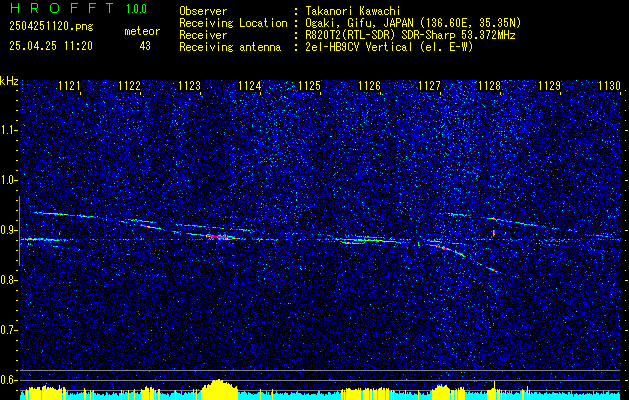The image size is (629, 400).
Task: Click the 0.9 kHz axis label
Action: (7, 230)
